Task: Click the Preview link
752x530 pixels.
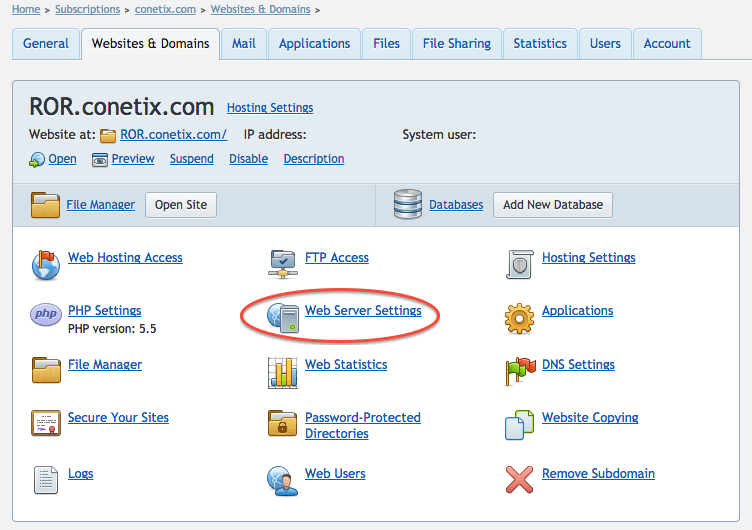Action: click(x=133, y=159)
